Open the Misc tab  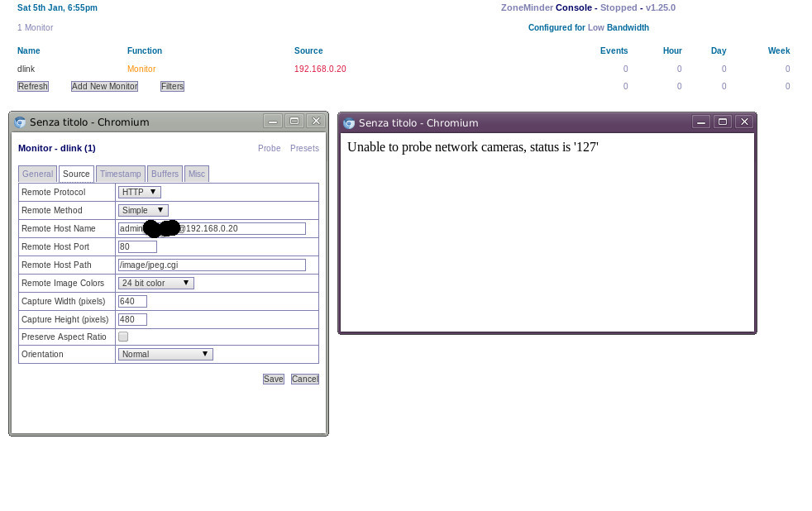click(x=196, y=174)
